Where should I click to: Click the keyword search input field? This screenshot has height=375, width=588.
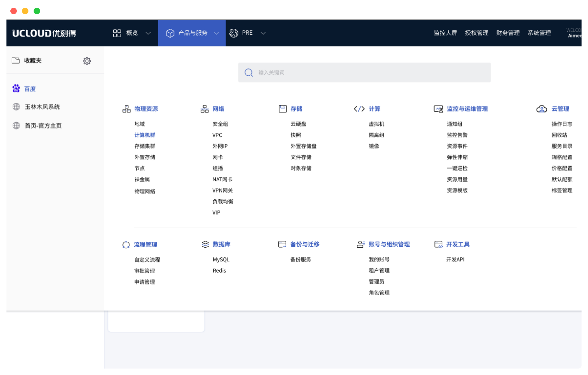tap(364, 72)
